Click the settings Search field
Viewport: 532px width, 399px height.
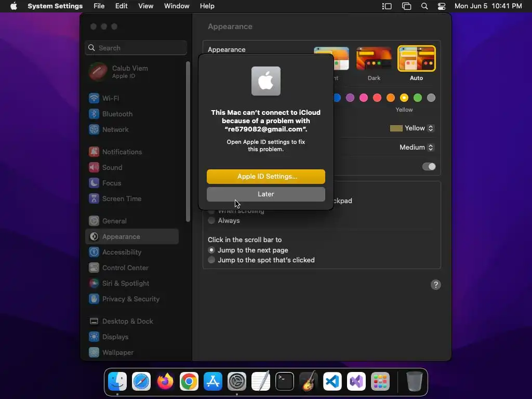tap(136, 48)
